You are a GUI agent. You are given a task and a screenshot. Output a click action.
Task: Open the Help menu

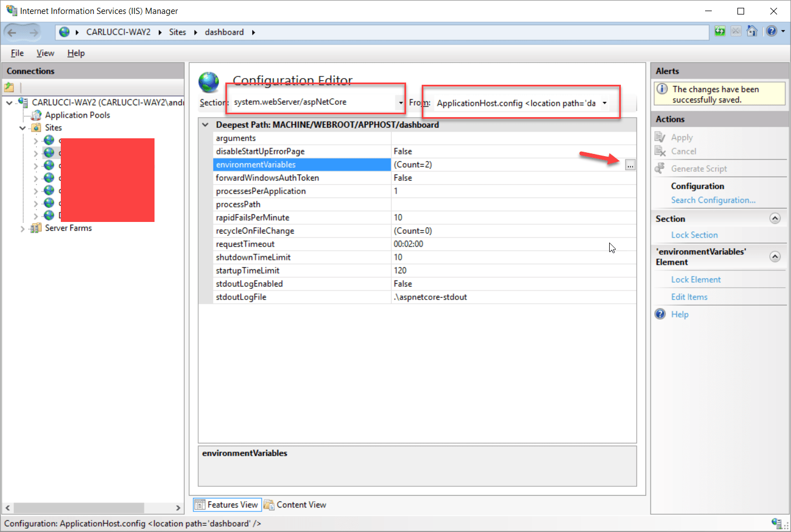76,53
